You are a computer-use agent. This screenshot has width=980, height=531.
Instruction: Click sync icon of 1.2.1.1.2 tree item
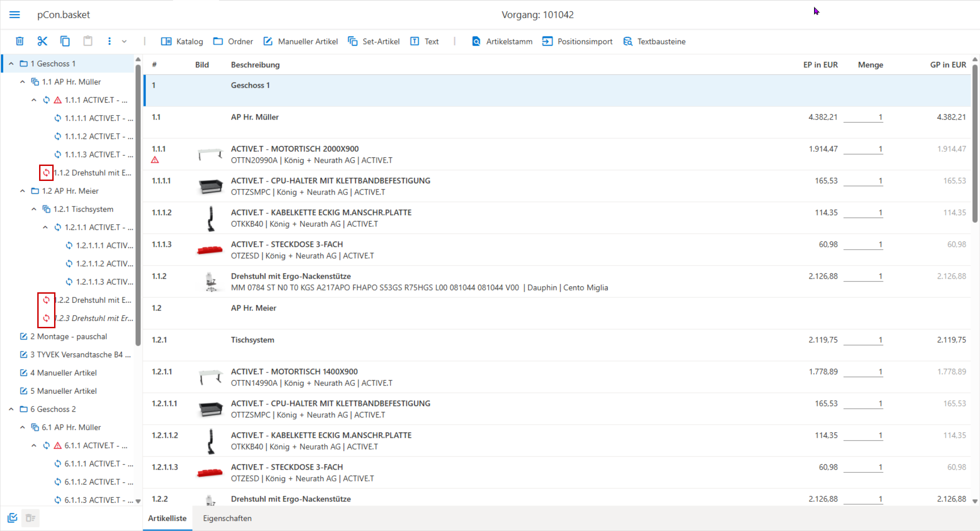point(69,264)
